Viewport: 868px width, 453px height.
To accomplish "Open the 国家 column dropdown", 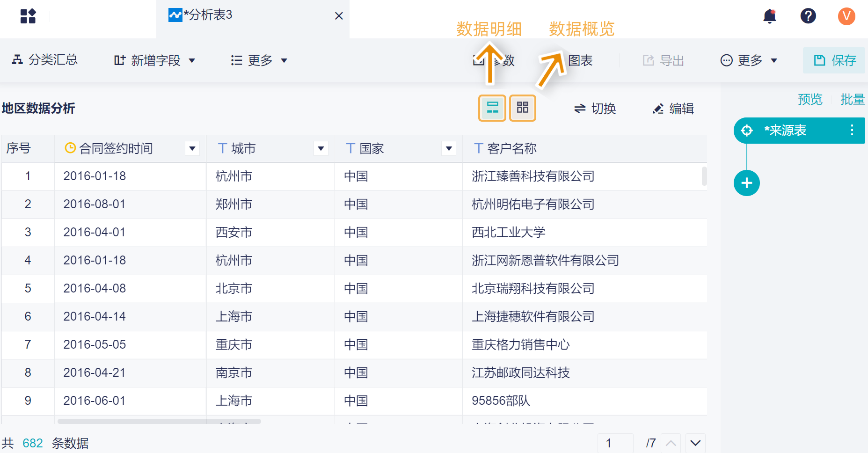I will 449,149.
